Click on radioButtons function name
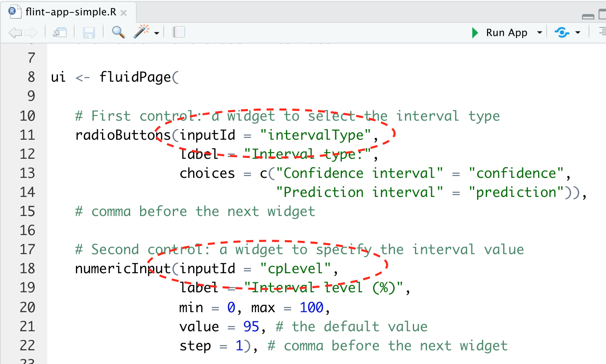The image size is (606, 364). (123, 135)
